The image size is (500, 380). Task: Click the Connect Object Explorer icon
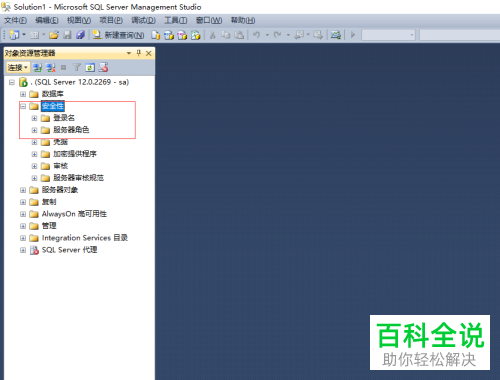[x=37, y=68]
